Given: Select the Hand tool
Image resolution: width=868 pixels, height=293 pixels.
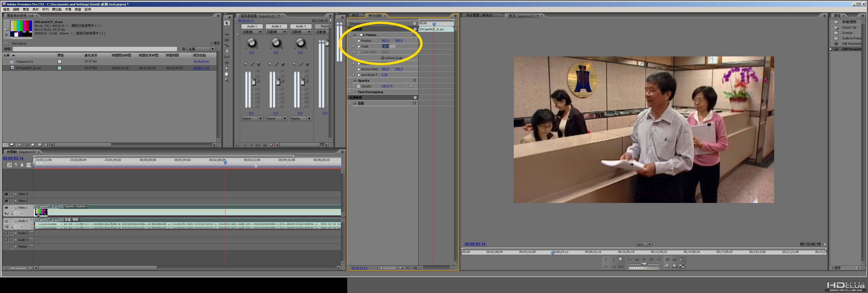Looking at the screenshot, I should click(x=227, y=74).
